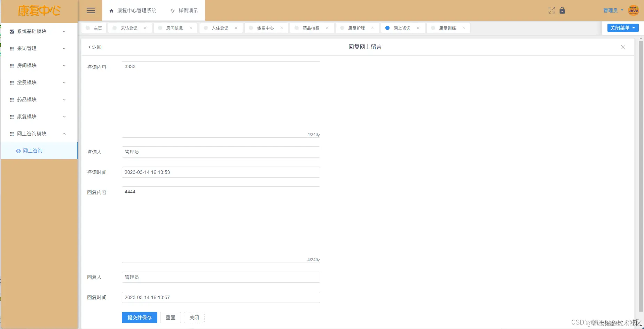Expand the 药品模块 chevron
Screen dimensions: 644x329
tap(64, 99)
